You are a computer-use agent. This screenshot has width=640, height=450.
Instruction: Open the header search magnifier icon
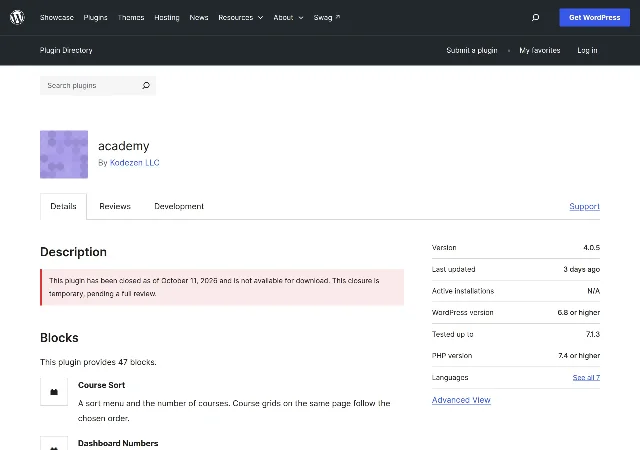(536, 18)
